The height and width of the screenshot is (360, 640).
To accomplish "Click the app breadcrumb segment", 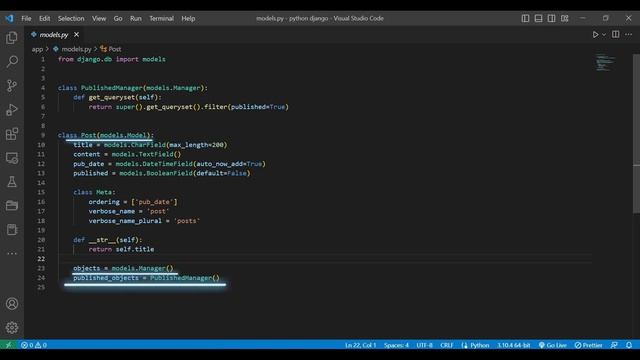I will pos(37,49).
